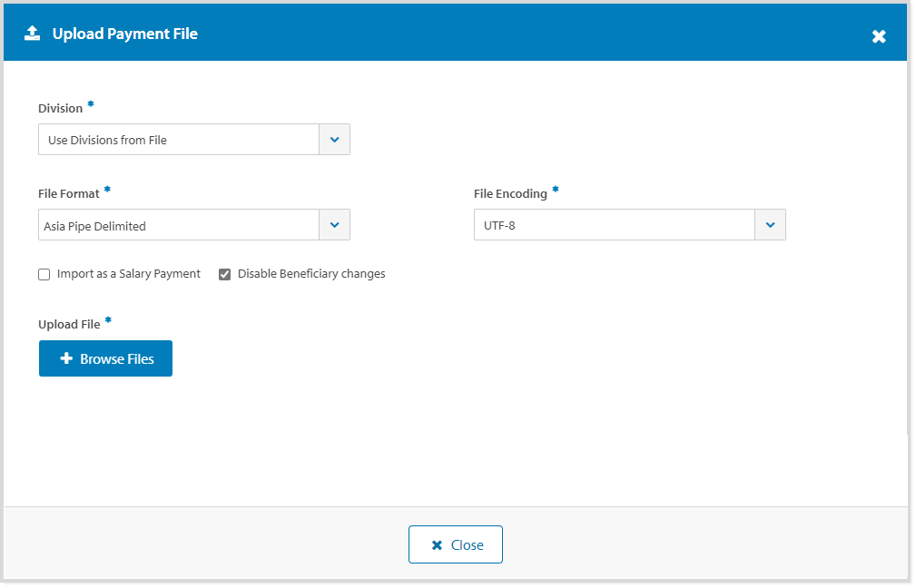Click the chevron on the File Encoding dropdown
Image resolution: width=916 pixels, height=588 pixels.
pyautogui.click(x=770, y=224)
